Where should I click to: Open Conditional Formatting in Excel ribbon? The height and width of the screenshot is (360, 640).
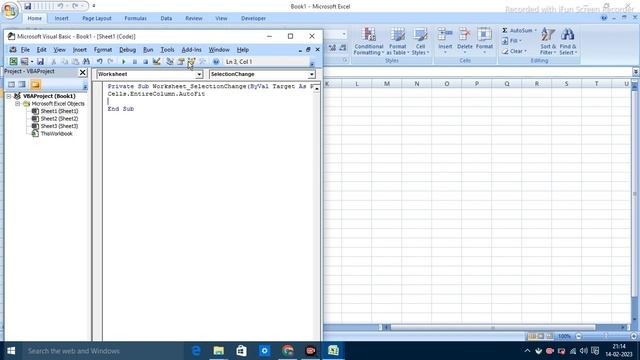[369, 41]
